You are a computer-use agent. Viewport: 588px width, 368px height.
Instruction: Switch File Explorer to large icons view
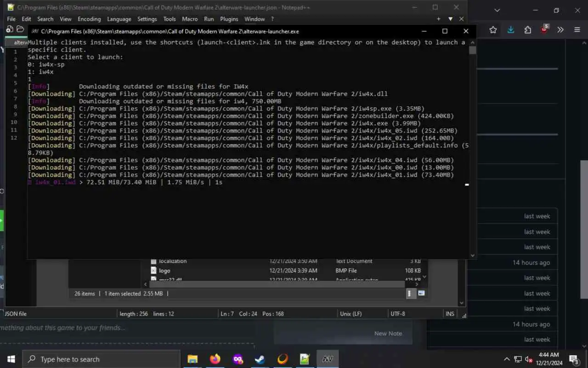pos(421,293)
